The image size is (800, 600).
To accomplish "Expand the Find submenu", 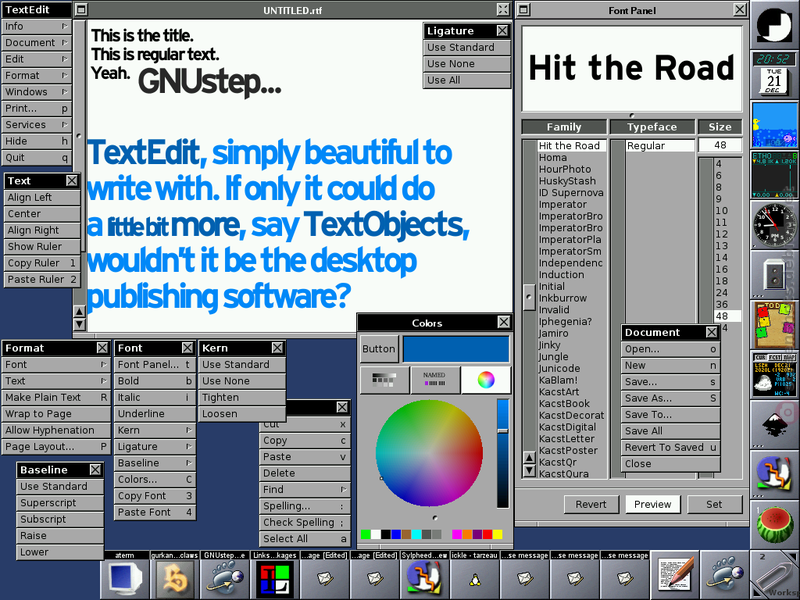I will [x=305, y=489].
